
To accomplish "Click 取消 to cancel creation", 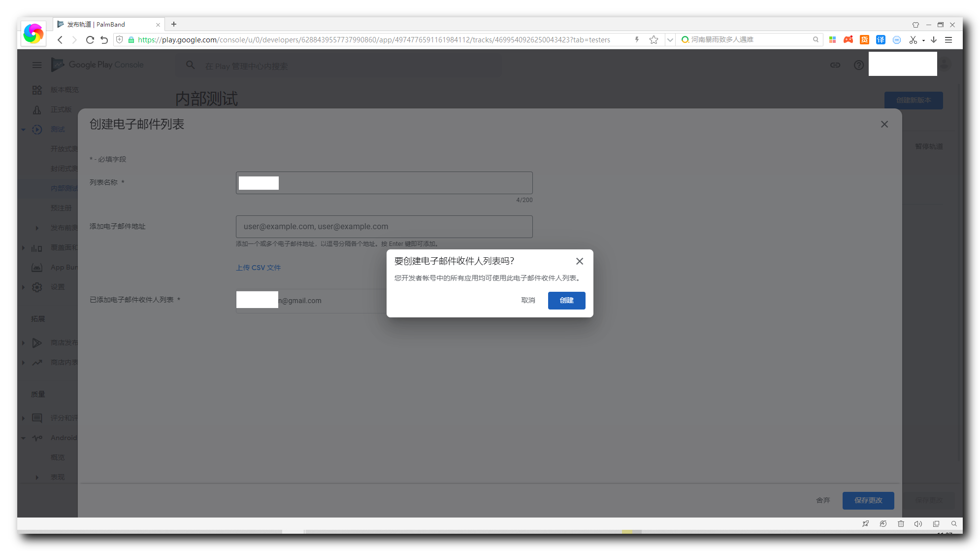I will [528, 301].
